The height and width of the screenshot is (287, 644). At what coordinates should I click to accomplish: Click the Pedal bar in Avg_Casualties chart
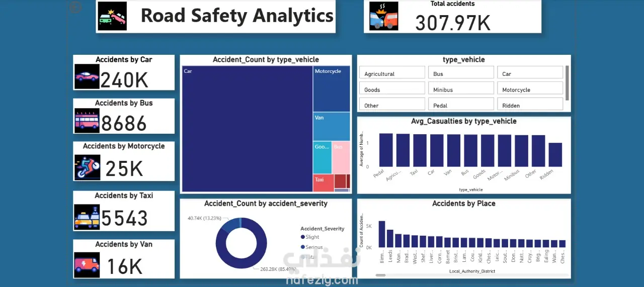point(386,150)
